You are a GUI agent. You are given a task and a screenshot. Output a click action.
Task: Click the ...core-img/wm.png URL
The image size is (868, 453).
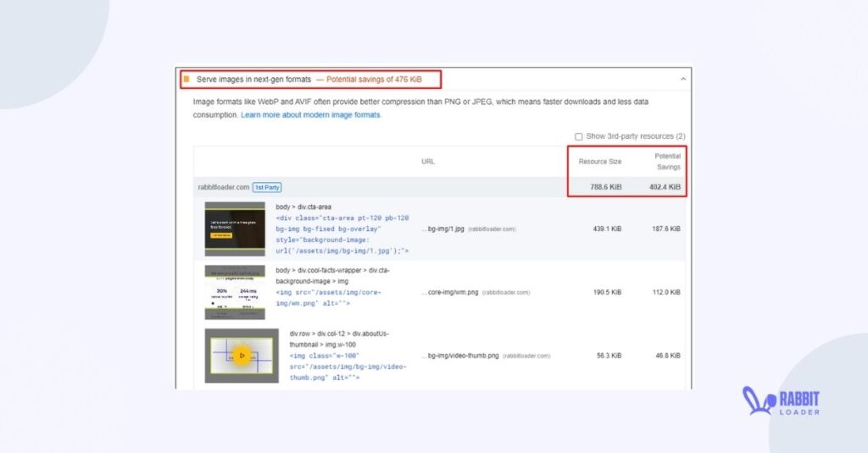pyautogui.click(x=449, y=293)
